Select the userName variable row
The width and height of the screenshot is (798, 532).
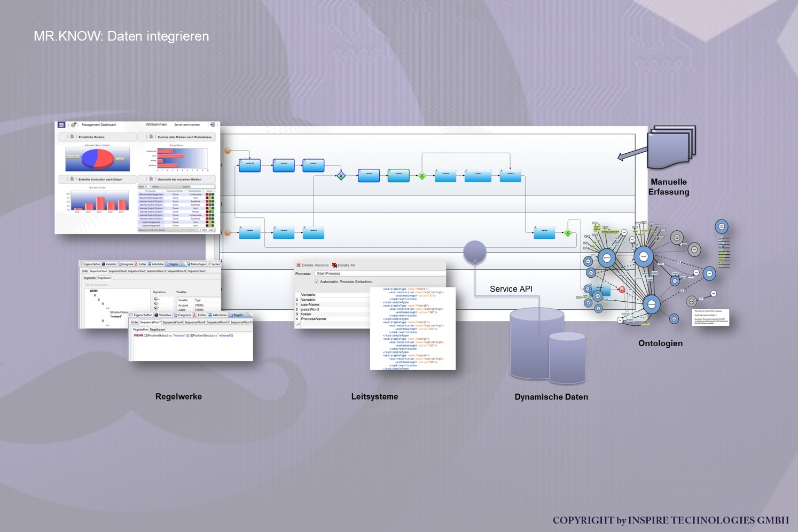pos(333,304)
